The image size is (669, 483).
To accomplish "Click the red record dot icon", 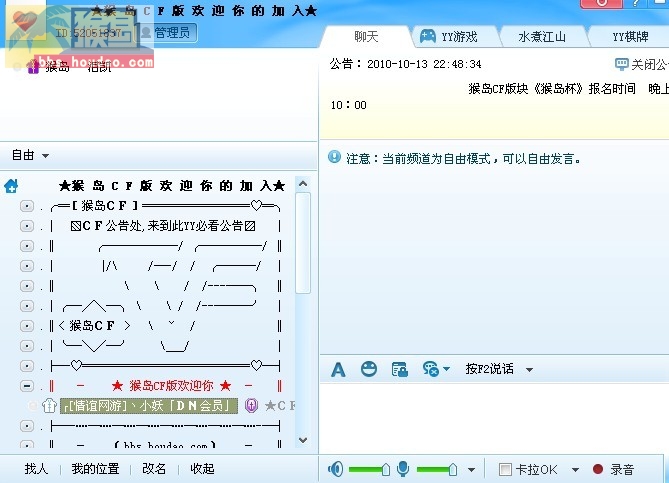I will (598, 469).
